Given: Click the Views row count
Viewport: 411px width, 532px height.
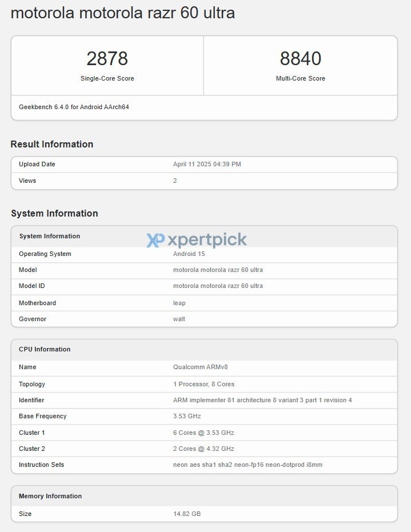Looking at the screenshot, I should [175, 181].
